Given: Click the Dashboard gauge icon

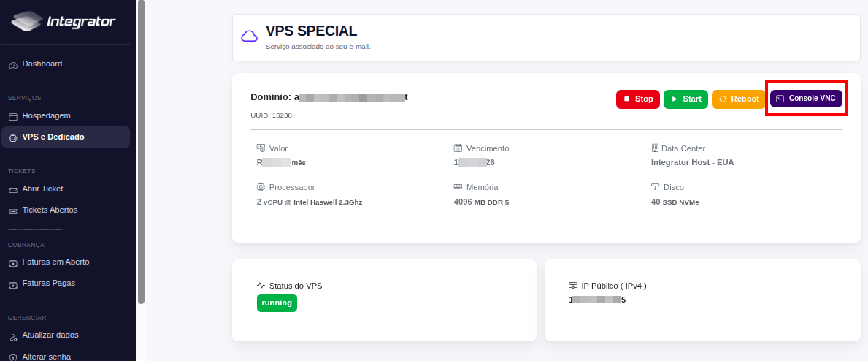Looking at the screenshot, I should [13, 65].
